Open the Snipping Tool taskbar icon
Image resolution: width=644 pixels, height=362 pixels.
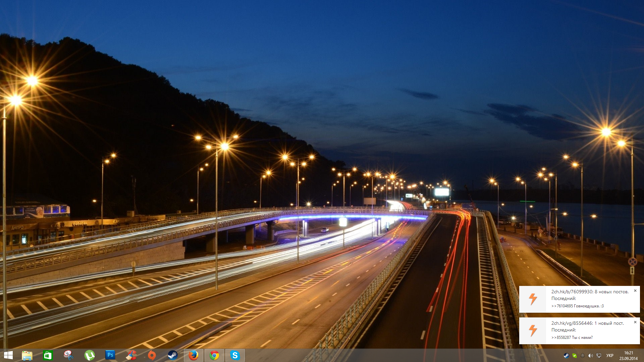(68, 355)
